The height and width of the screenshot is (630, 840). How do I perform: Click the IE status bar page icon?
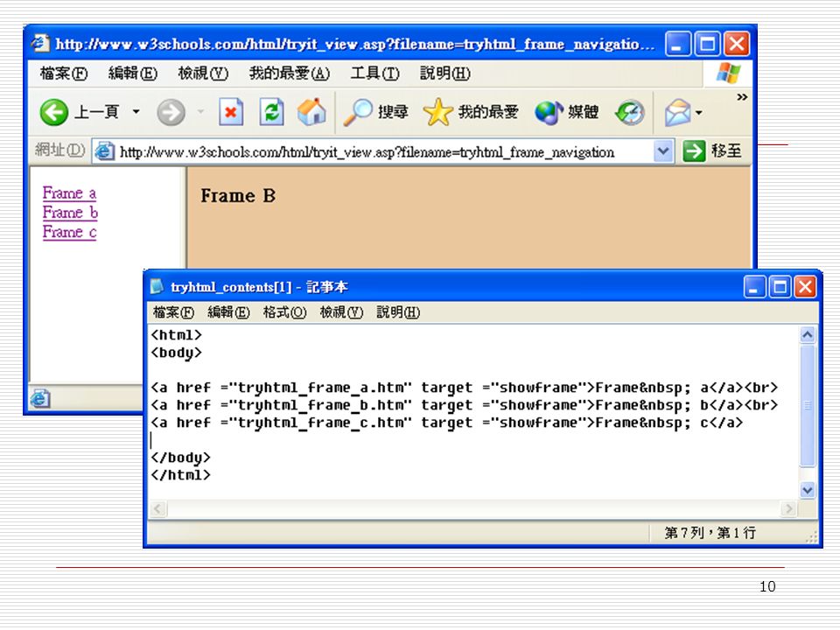pos(40,399)
